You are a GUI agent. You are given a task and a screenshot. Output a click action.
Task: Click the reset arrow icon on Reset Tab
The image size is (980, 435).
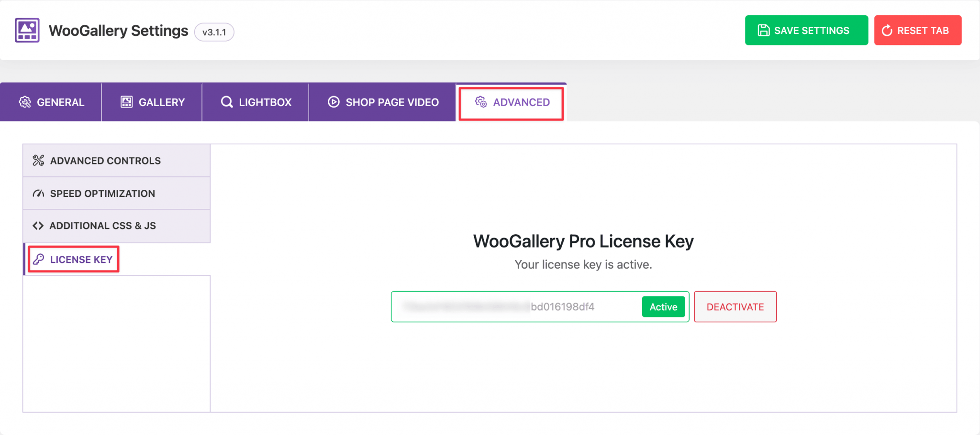[887, 30]
